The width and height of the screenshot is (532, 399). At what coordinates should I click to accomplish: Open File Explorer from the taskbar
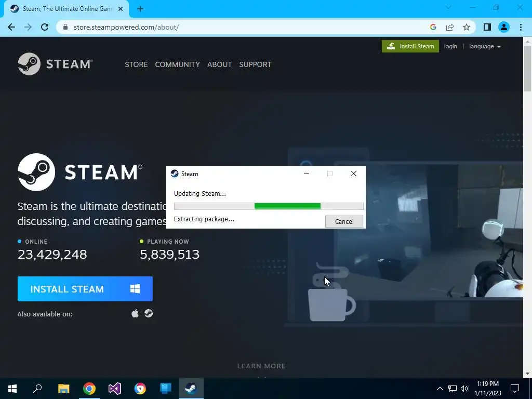[63, 389]
